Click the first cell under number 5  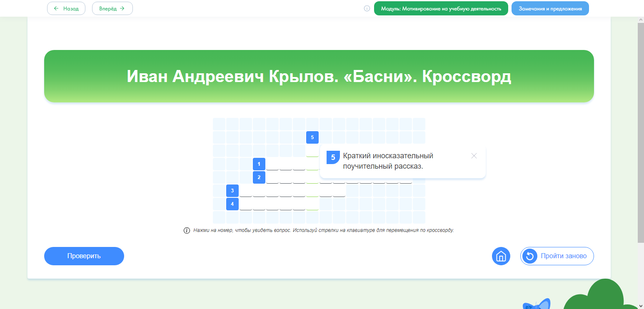click(312, 151)
